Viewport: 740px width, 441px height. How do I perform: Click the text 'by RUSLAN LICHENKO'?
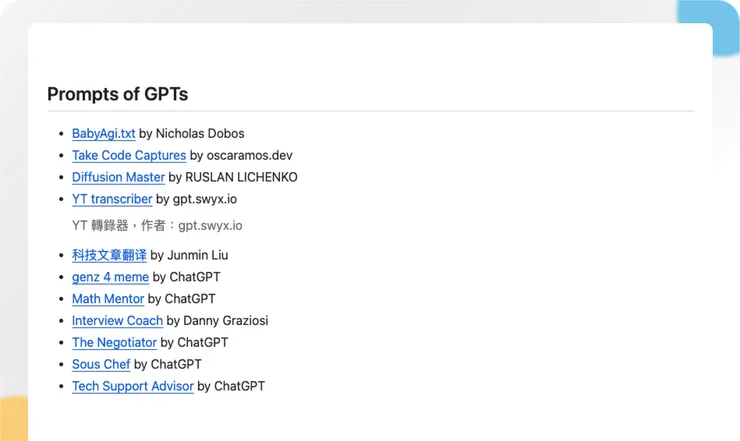click(233, 177)
